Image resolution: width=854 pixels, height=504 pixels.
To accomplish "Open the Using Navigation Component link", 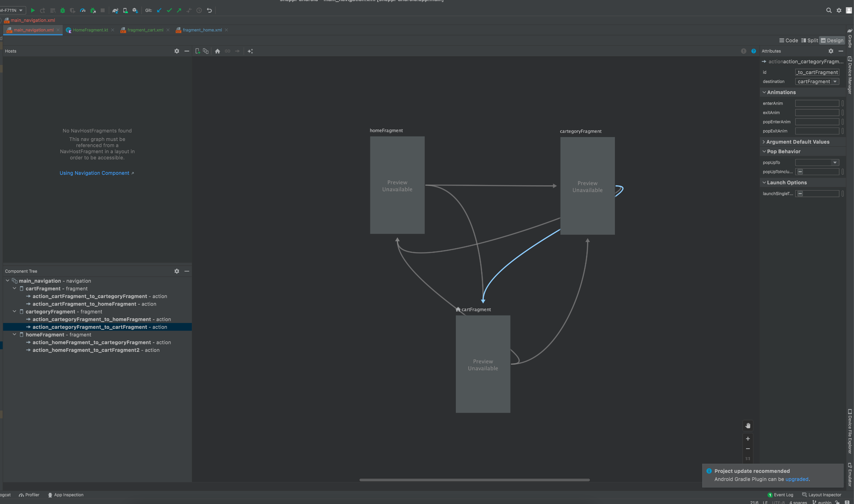I will coord(94,173).
